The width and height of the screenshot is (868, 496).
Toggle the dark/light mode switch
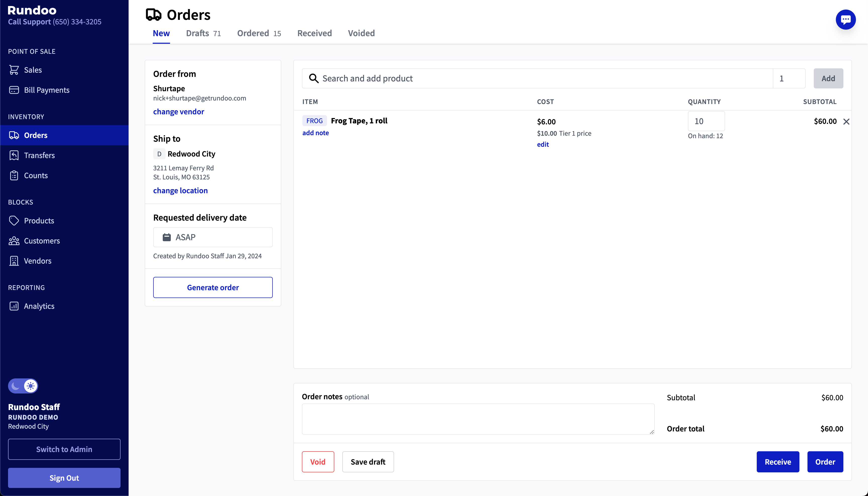point(23,386)
